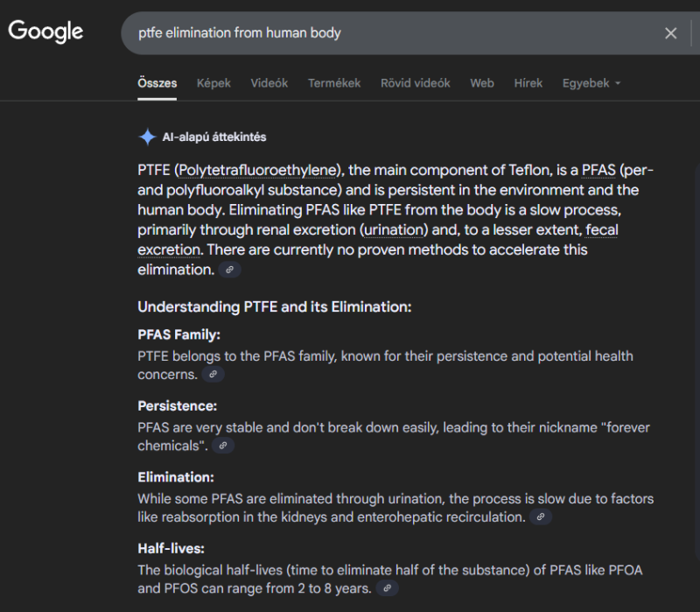Open the Hírek tab
This screenshot has width=700, height=612.
(x=528, y=83)
